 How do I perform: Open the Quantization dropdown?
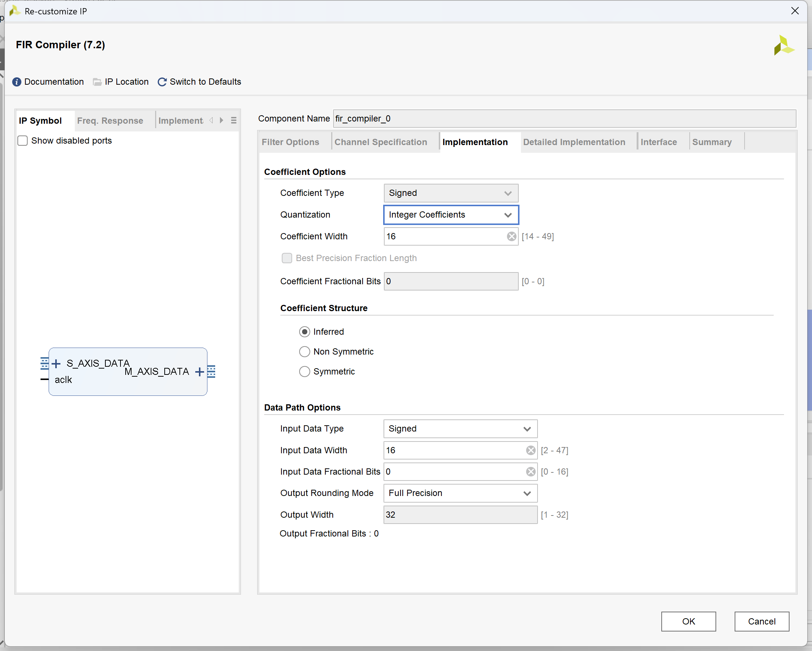tap(451, 215)
